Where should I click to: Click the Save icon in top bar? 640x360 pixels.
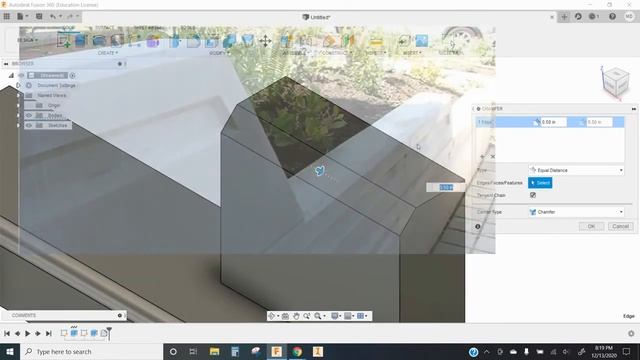pos(39,16)
